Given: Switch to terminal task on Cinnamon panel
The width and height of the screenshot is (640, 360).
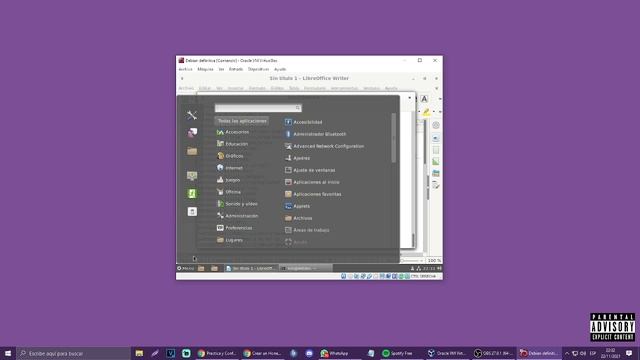Looking at the screenshot, I should (305, 268).
